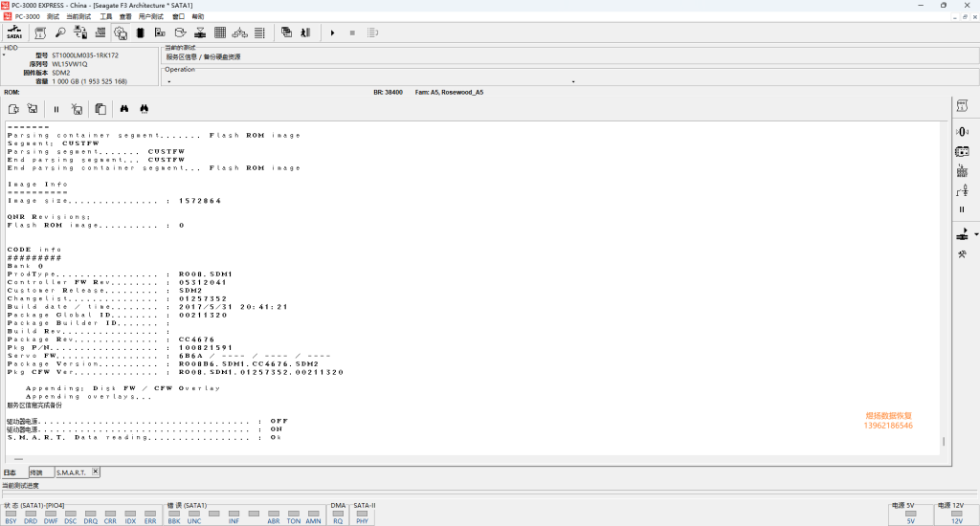The image size is (980, 526).
Task: Click the second binoculars find-next icon
Action: click(x=145, y=109)
